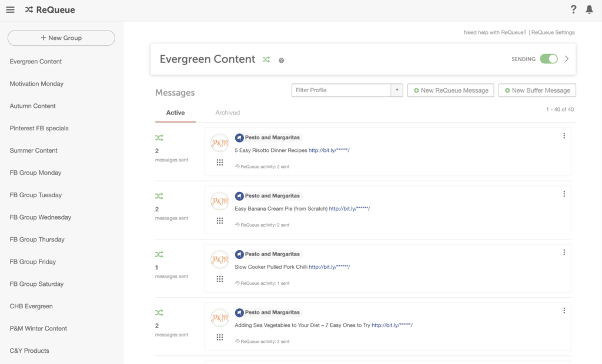The image size is (602, 364).
Task: Click shuffle icon beside Evergreen Content title
Action: click(x=266, y=59)
